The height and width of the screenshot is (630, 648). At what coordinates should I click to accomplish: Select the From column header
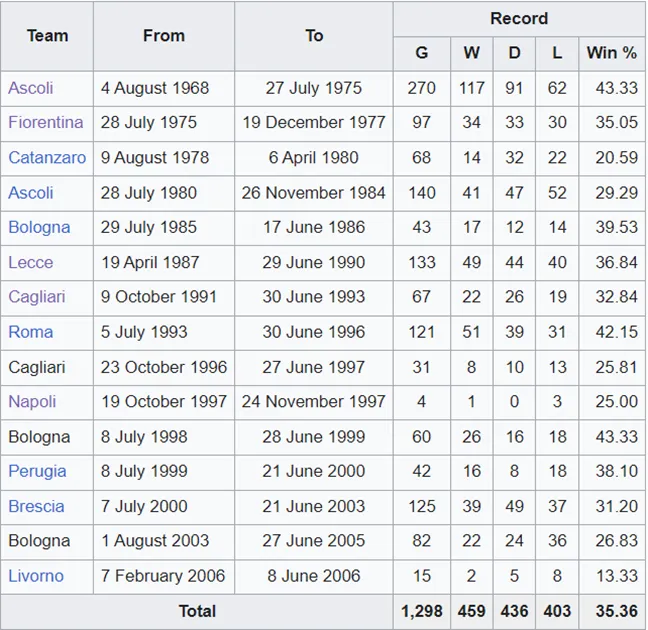164,36
